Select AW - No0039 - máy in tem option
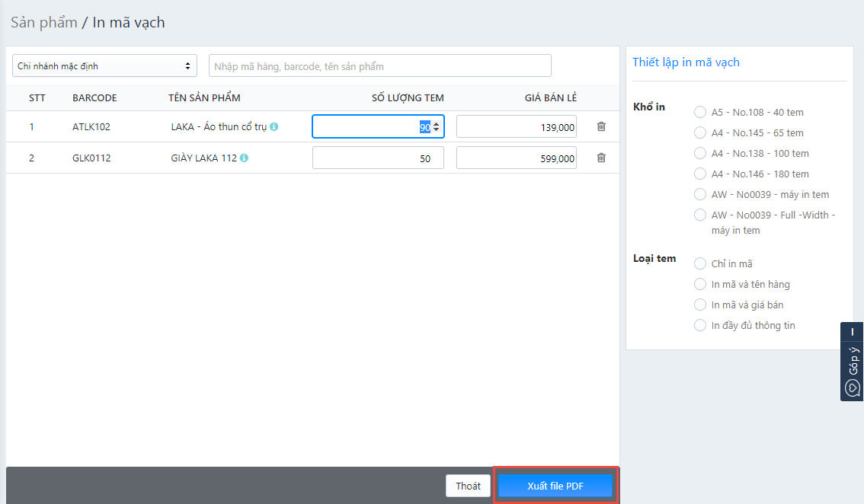 (x=700, y=194)
